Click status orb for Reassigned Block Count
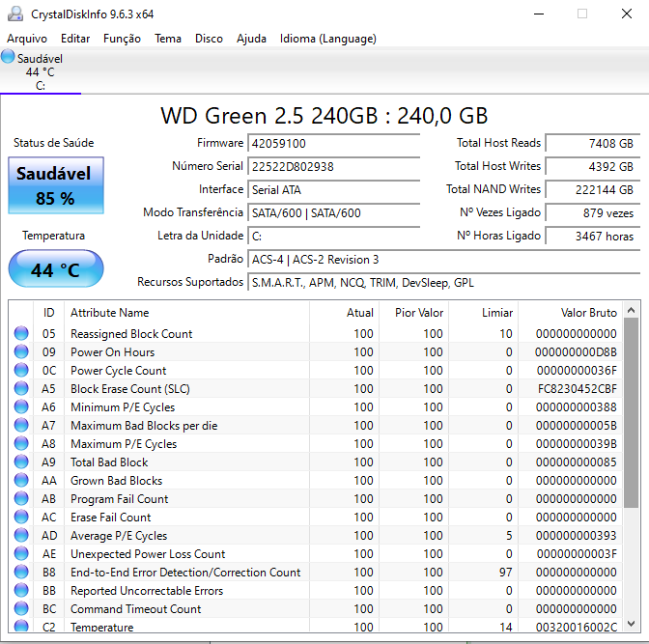Screen dimensions: 649x644 tap(21, 333)
